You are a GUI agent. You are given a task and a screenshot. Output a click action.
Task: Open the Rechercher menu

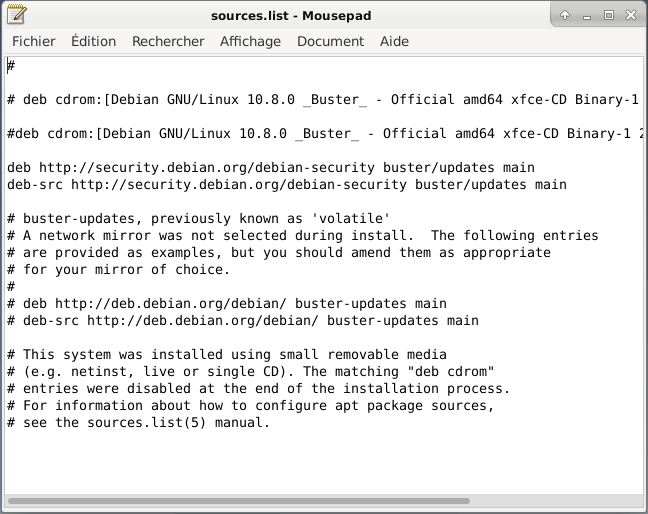pos(168,41)
